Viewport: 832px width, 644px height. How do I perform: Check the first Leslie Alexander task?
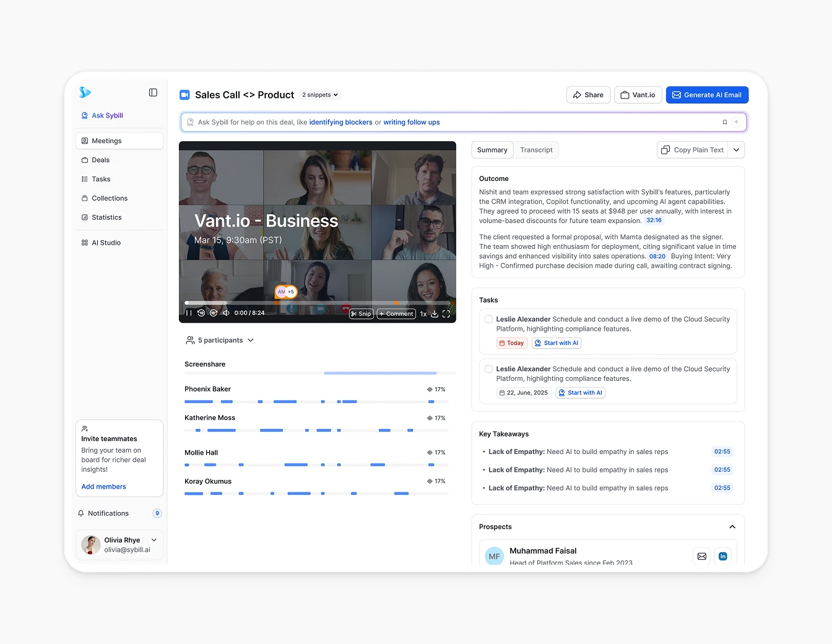pyautogui.click(x=488, y=320)
